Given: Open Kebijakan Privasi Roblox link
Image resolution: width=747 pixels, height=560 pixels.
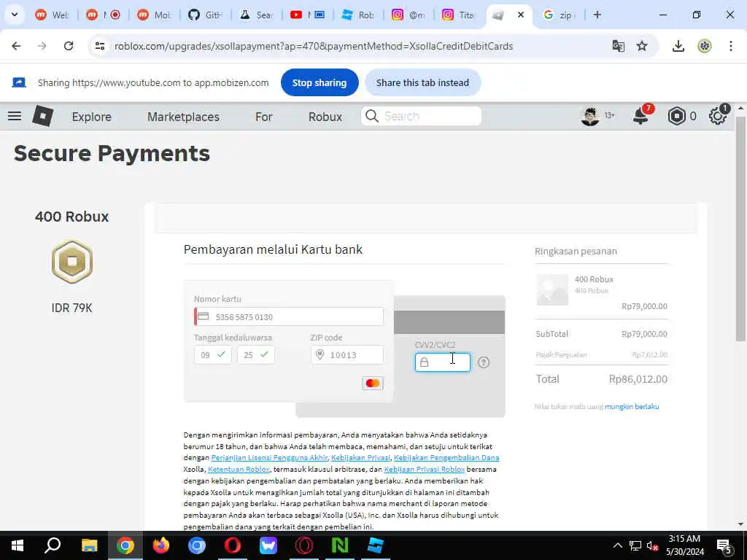Looking at the screenshot, I should tap(424, 469).
